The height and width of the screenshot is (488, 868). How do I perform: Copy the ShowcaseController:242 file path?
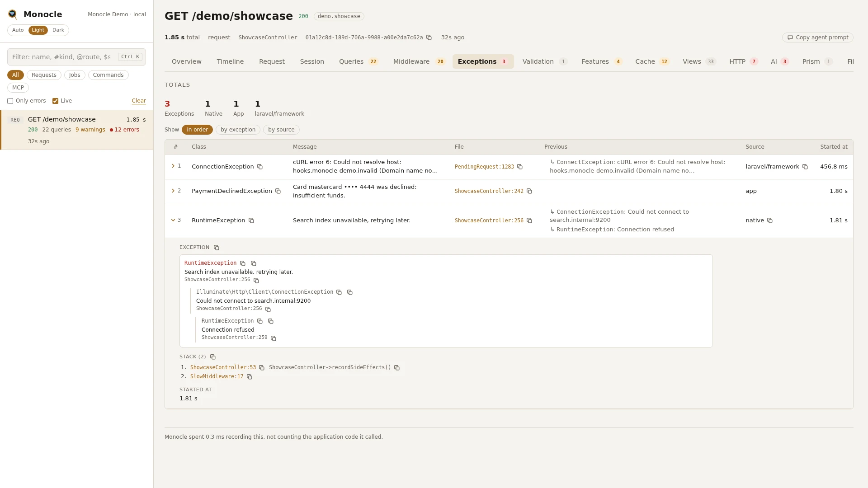pyautogui.click(x=529, y=191)
